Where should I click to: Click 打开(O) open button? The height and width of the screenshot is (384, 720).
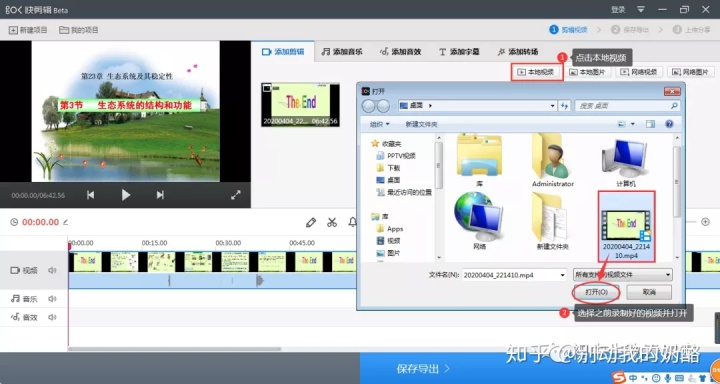tap(596, 292)
